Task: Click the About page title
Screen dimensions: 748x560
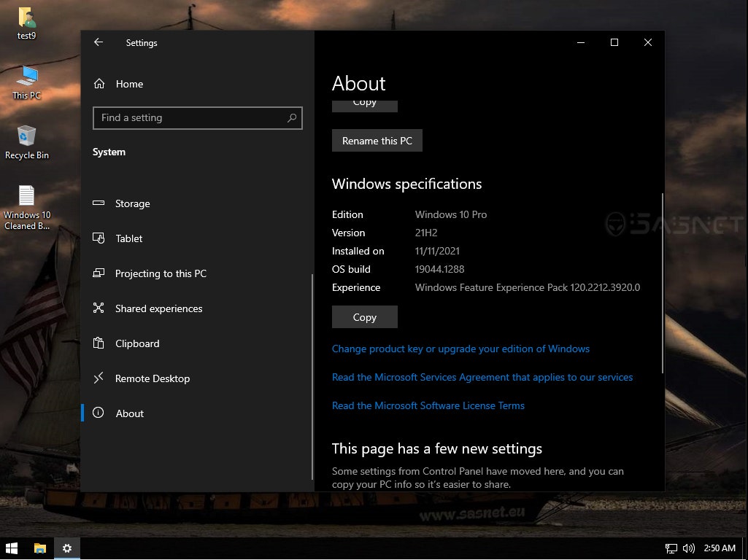Action: [359, 83]
